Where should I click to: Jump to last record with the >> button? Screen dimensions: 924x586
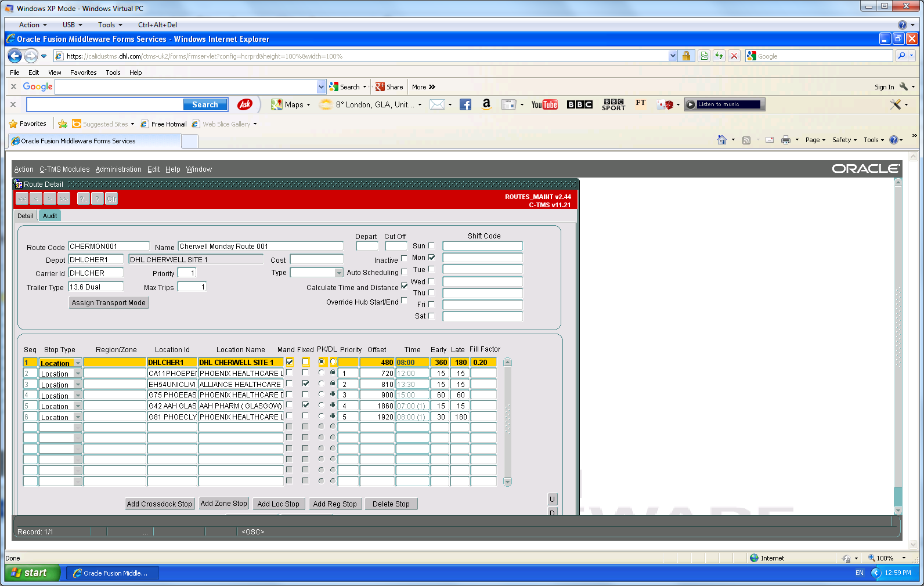[64, 198]
